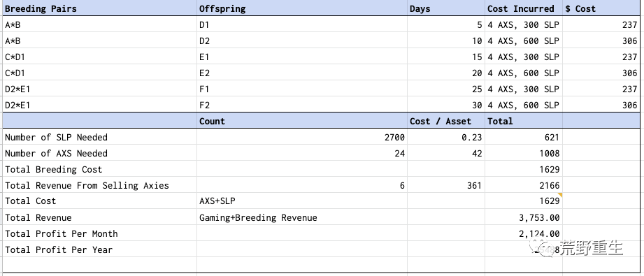Select the Cost Incurred header cell
Viewport: 644px width, 276px height.
[x=524, y=8]
